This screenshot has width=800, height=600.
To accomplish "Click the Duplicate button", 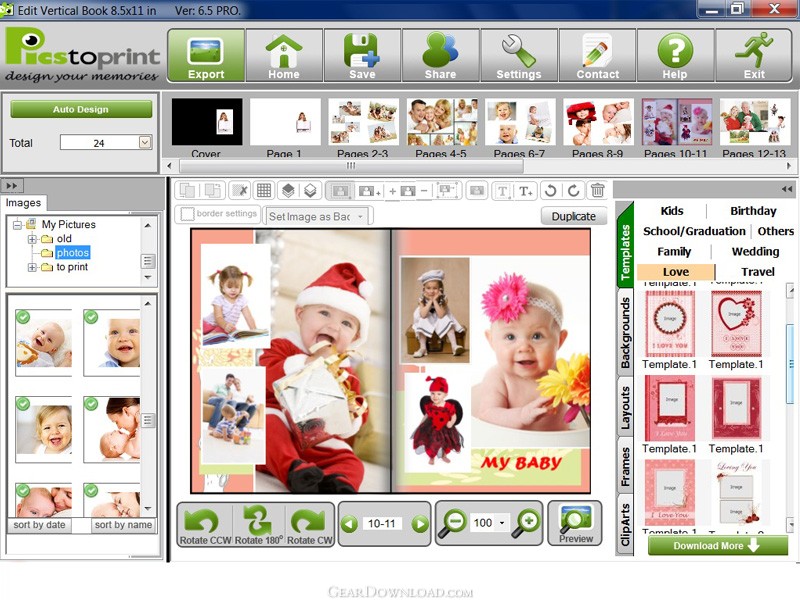I will (x=573, y=216).
